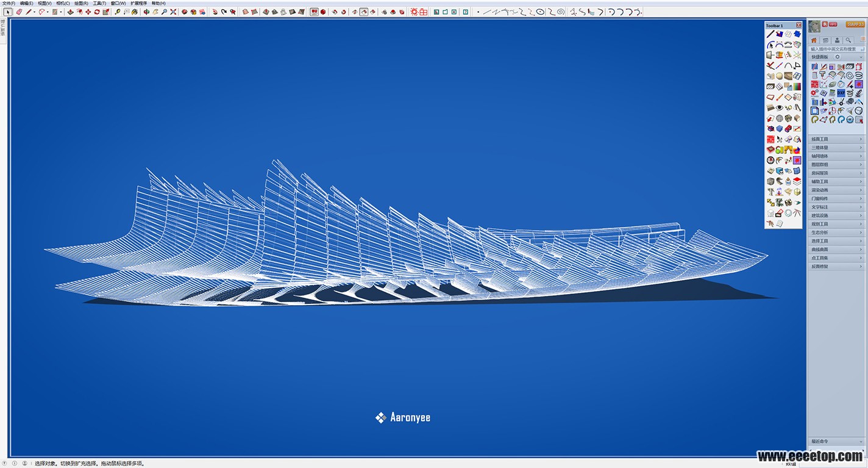Open the 扩展程序 menu

click(x=139, y=3)
